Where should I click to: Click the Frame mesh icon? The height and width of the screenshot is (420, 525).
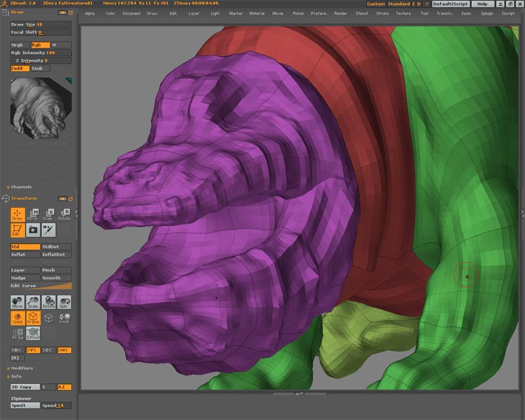[33, 318]
